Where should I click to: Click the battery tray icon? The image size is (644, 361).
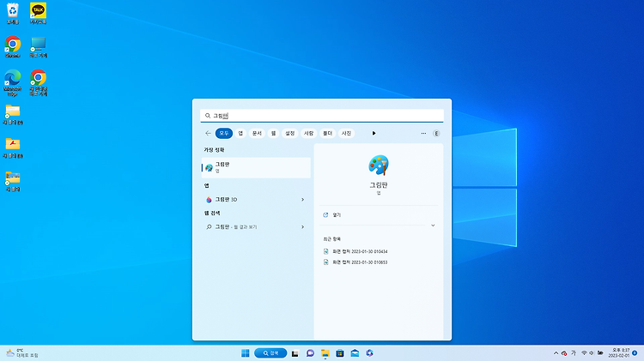pos(600,352)
